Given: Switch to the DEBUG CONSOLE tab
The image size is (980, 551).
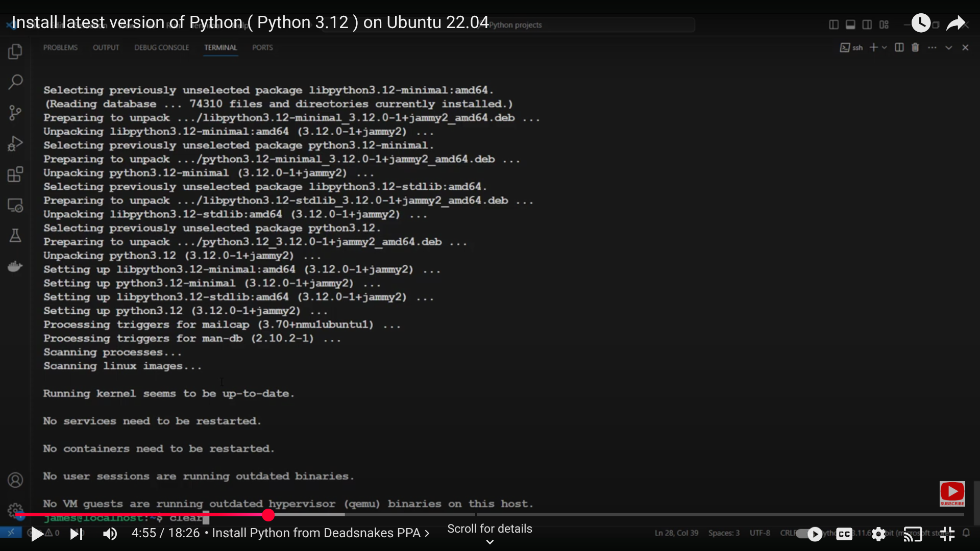Looking at the screenshot, I should (x=161, y=47).
